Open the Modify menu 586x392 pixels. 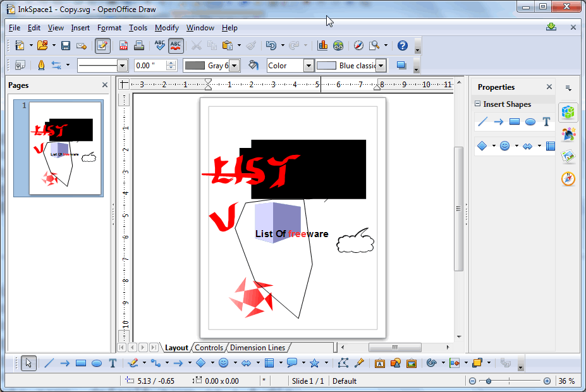[x=166, y=27]
